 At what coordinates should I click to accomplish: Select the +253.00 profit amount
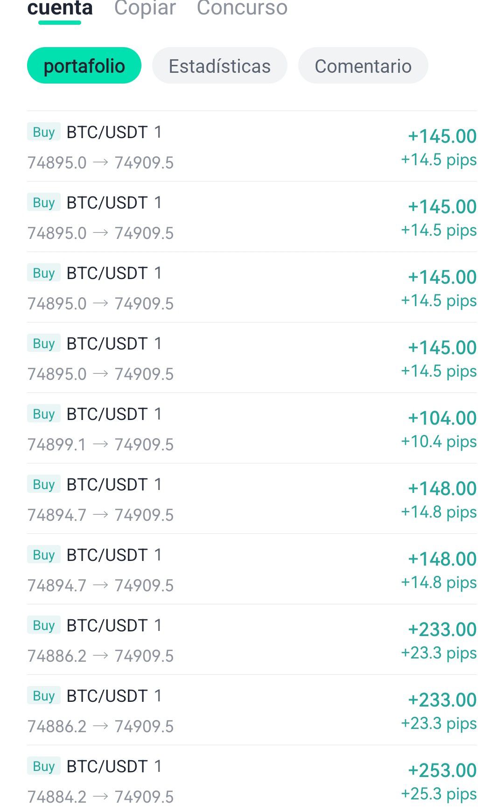click(442, 770)
